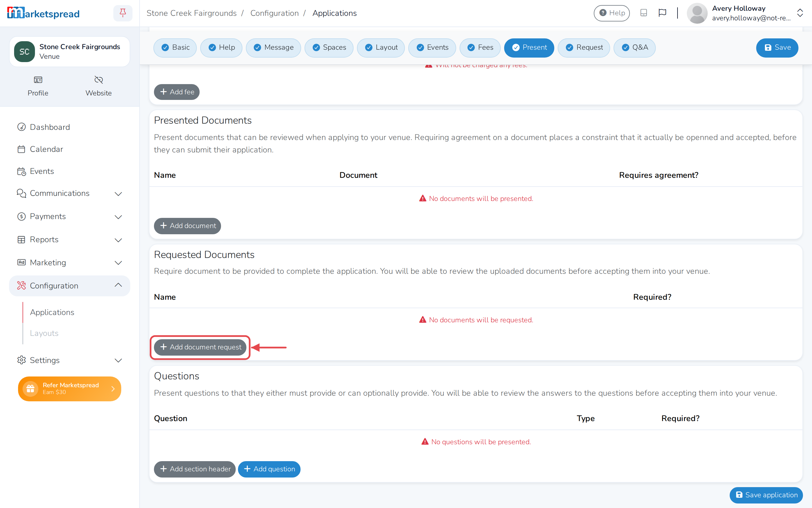Expand the Payments menu chevron
Screen dimensions: 812x508
118,217
